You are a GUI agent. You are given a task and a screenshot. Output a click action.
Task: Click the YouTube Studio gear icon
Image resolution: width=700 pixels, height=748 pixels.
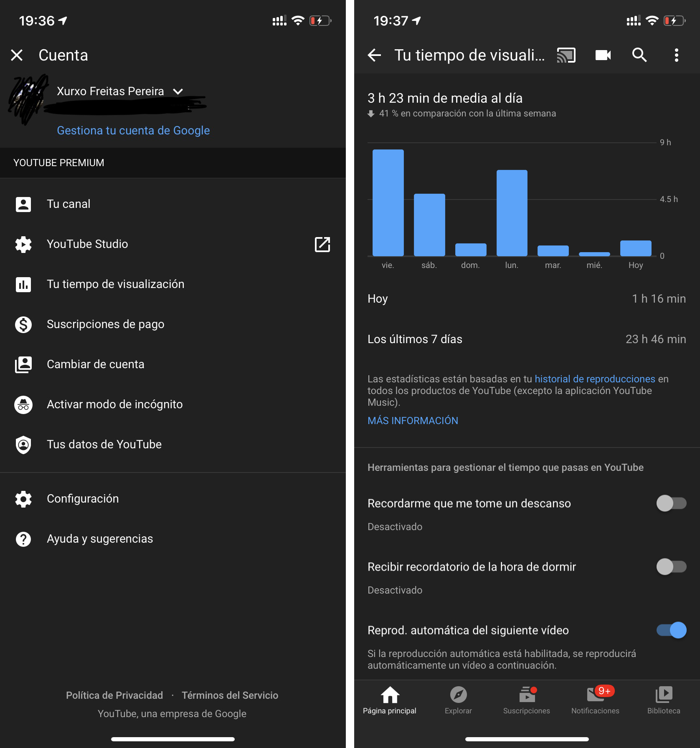pos(23,244)
